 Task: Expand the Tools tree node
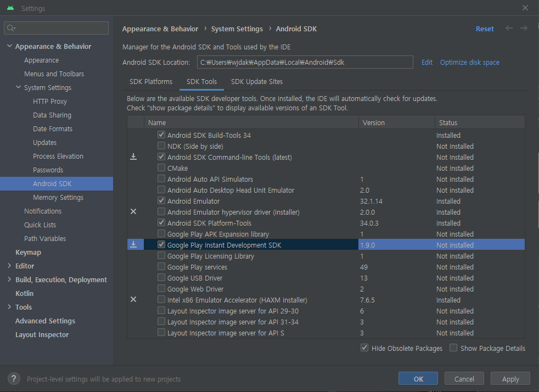10,307
